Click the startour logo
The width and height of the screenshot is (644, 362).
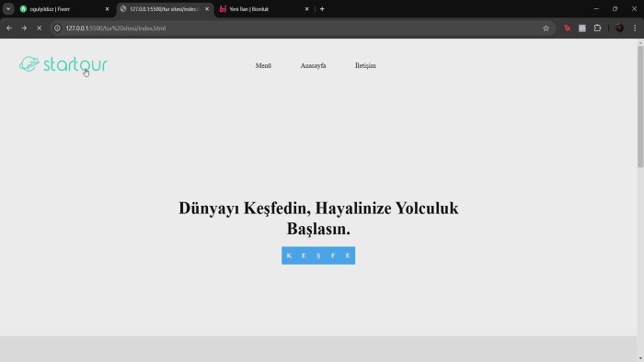click(x=63, y=64)
